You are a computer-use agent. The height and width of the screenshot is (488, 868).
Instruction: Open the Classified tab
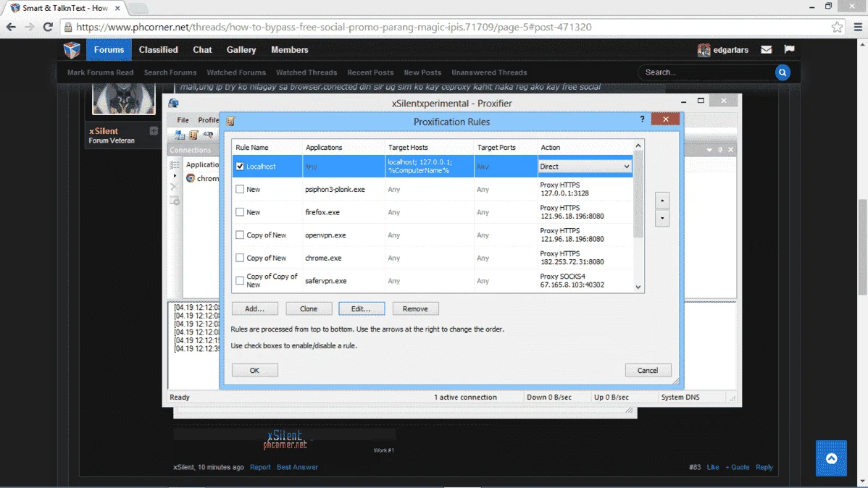click(x=159, y=50)
